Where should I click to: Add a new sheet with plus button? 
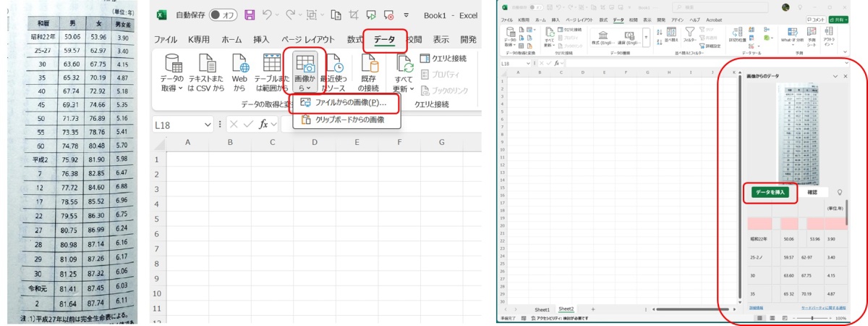coord(593,308)
